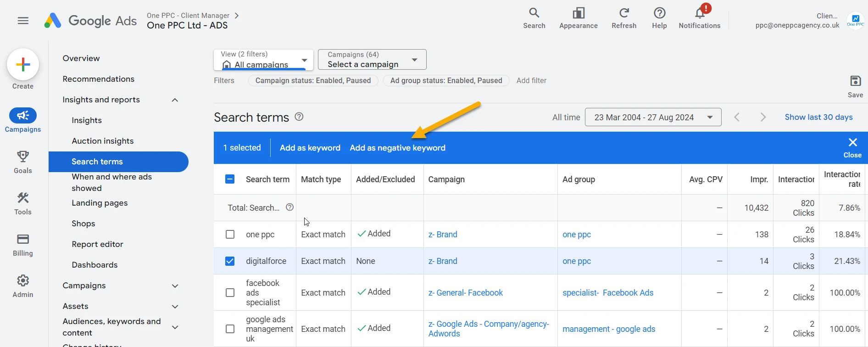Viewport: 868px width, 347px height.
Task: Click the Search terms help icon
Action: (x=299, y=117)
